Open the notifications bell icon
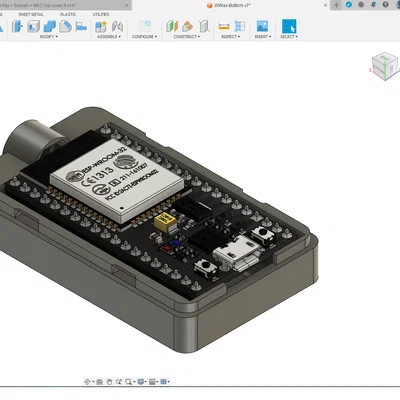 373,5
